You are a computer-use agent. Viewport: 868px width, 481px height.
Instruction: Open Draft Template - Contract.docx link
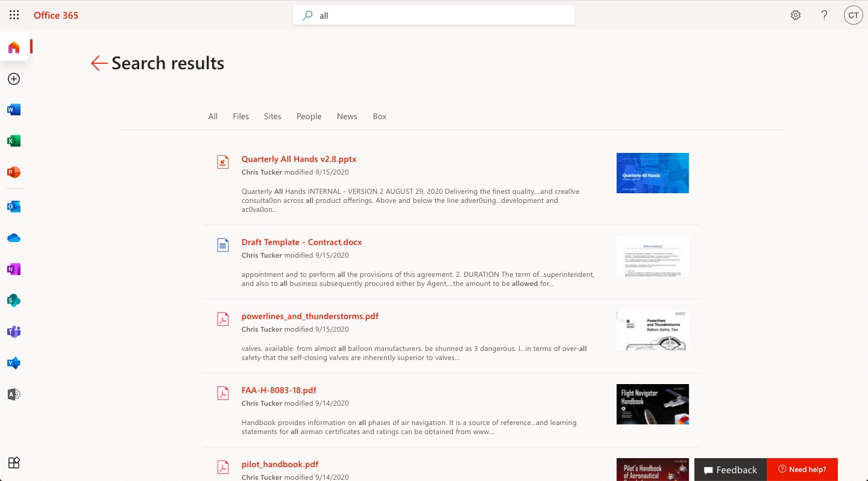click(x=302, y=242)
